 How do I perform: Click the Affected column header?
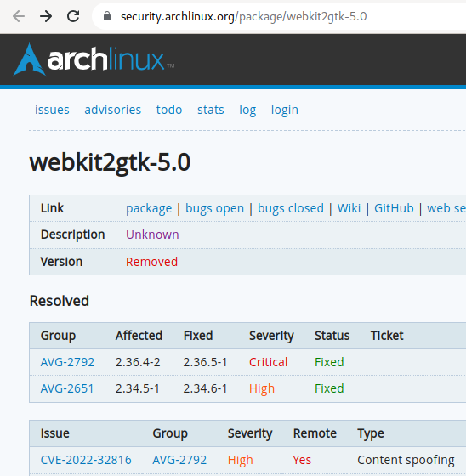[x=139, y=336]
